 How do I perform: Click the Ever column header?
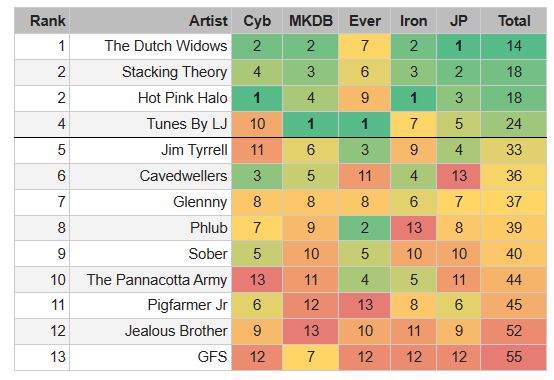click(x=365, y=21)
